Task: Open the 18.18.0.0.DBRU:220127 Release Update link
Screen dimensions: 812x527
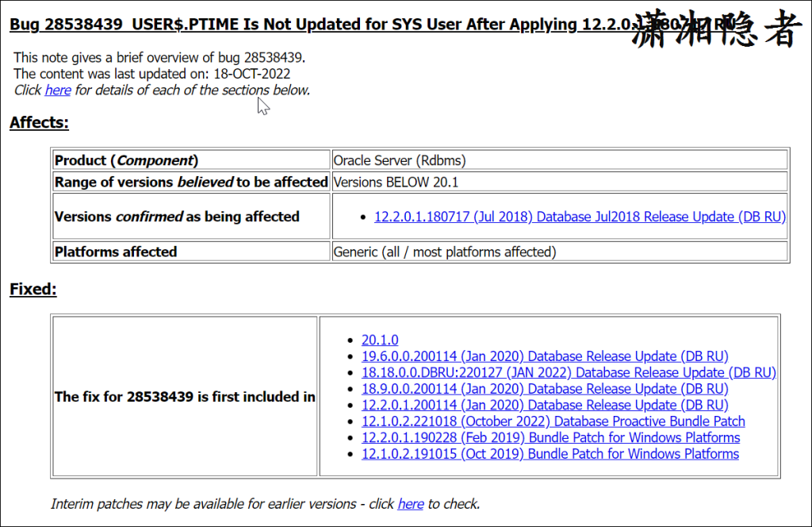Action: coord(569,372)
